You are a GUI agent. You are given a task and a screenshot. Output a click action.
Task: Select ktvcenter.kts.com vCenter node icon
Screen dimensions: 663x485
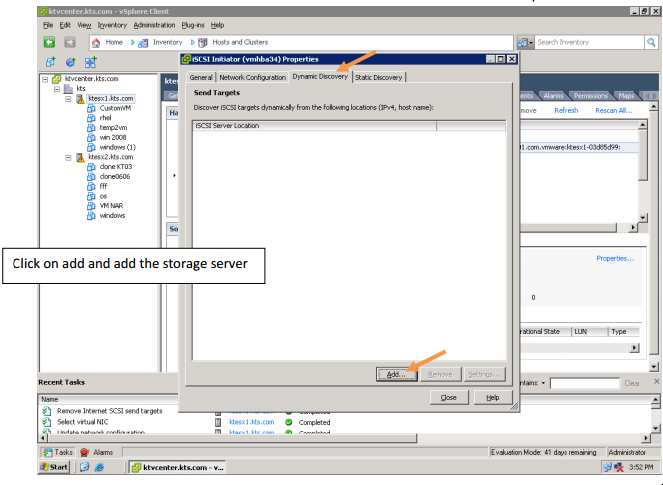(x=57, y=79)
